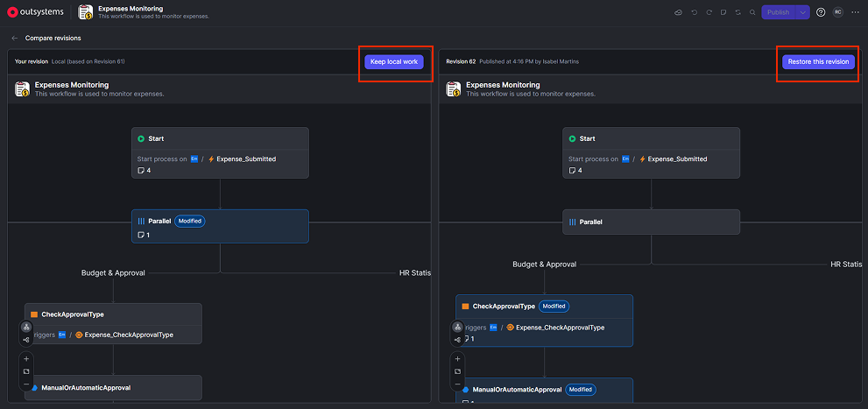The height and width of the screenshot is (409, 868).
Task: Toggle connections view icon in Your revision panel
Action: click(26, 339)
